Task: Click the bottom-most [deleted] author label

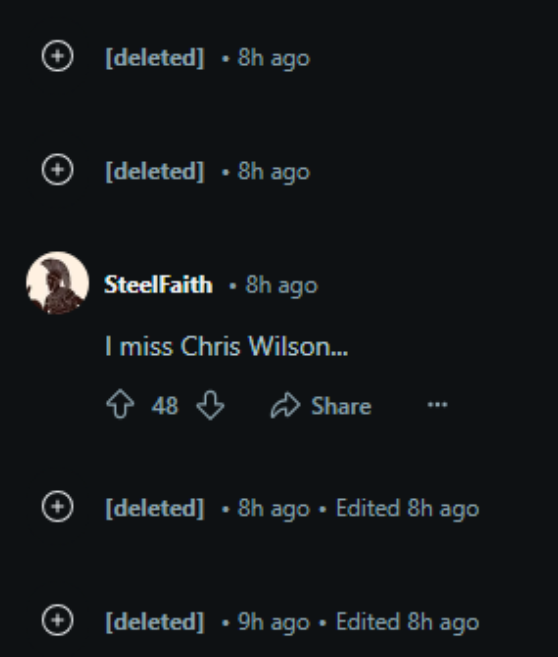Action: click(x=155, y=622)
